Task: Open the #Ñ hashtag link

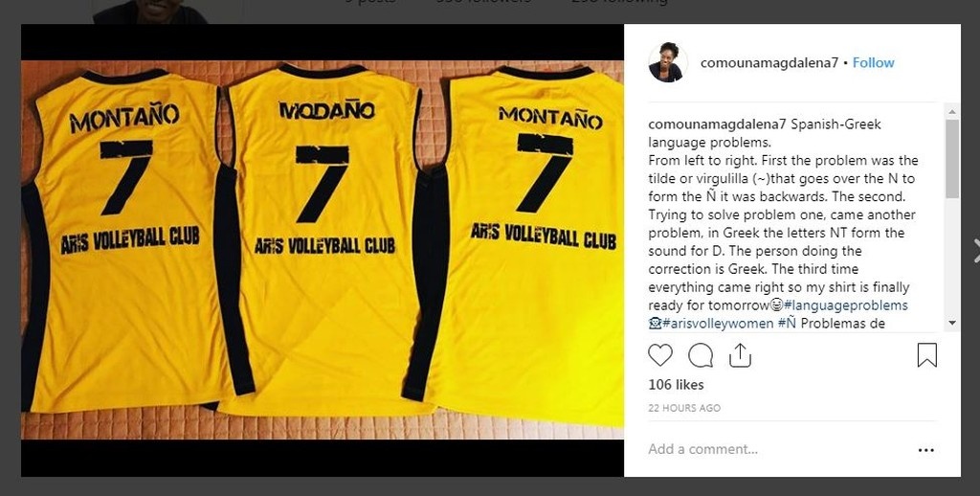Action: pyautogui.click(x=787, y=324)
